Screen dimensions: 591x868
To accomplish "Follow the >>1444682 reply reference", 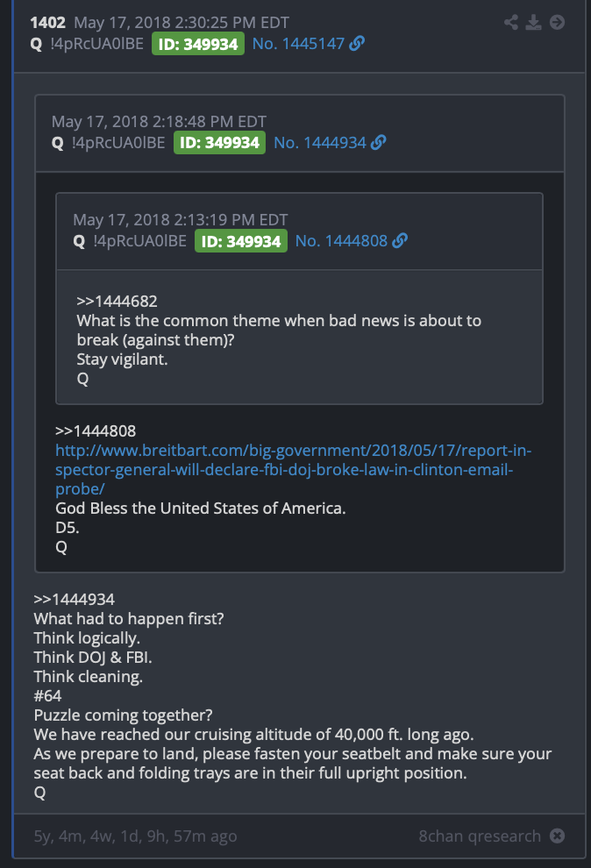I will pos(117,301).
